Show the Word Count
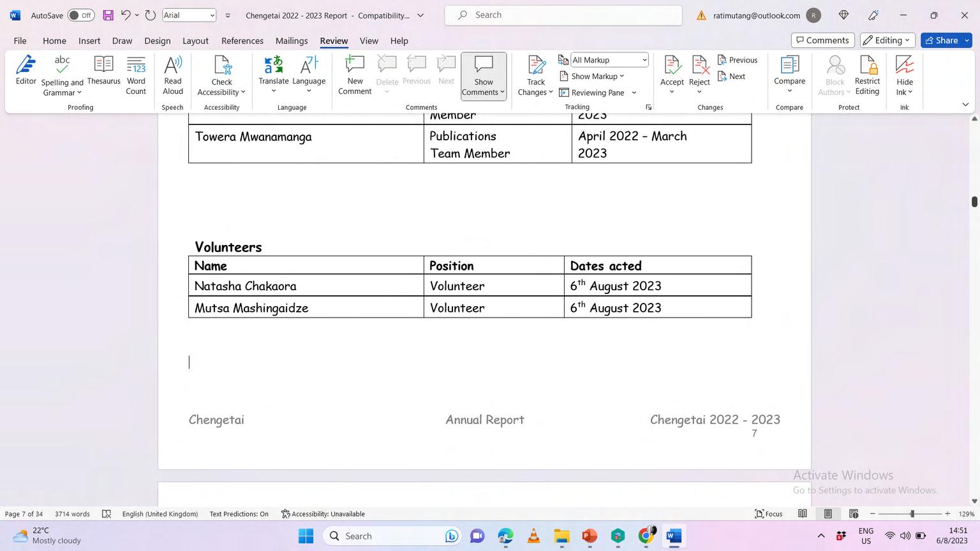Viewport: 980px width, 551px height. [x=136, y=75]
